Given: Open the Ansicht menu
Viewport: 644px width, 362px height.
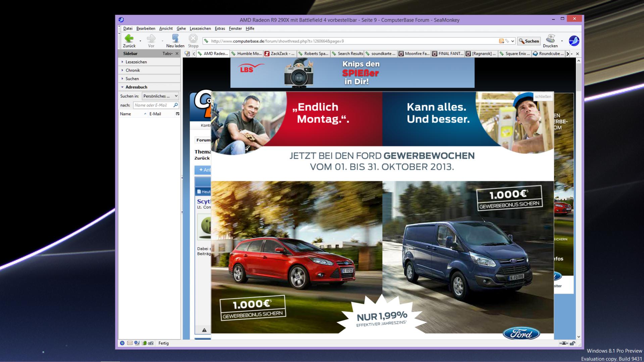Looking at the screenshot, I should [166, 29].
